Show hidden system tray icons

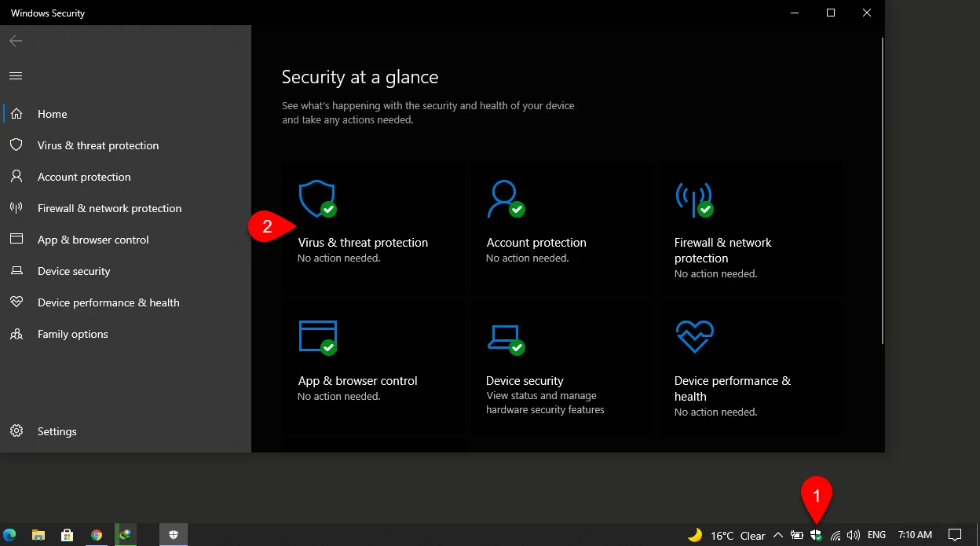pos(778,535)
